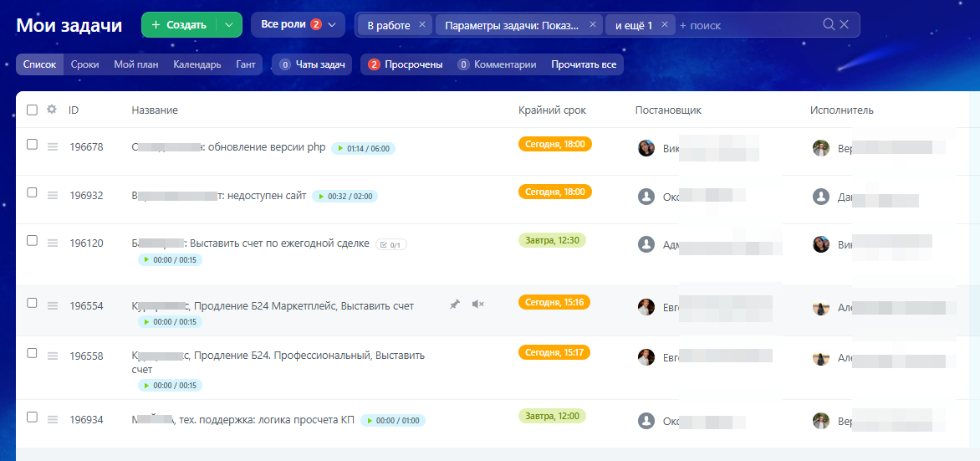This screenshot has width=980, height=461.
Task: Select the checkbox for task 196678
Action: 32,144
